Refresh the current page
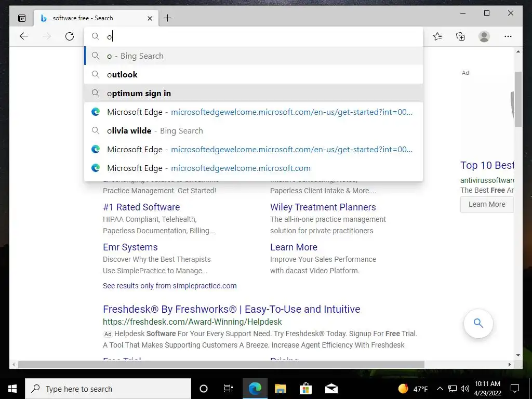Image resolution: width=532 pixels, height=399 pixels. click(x=70, y=36)
